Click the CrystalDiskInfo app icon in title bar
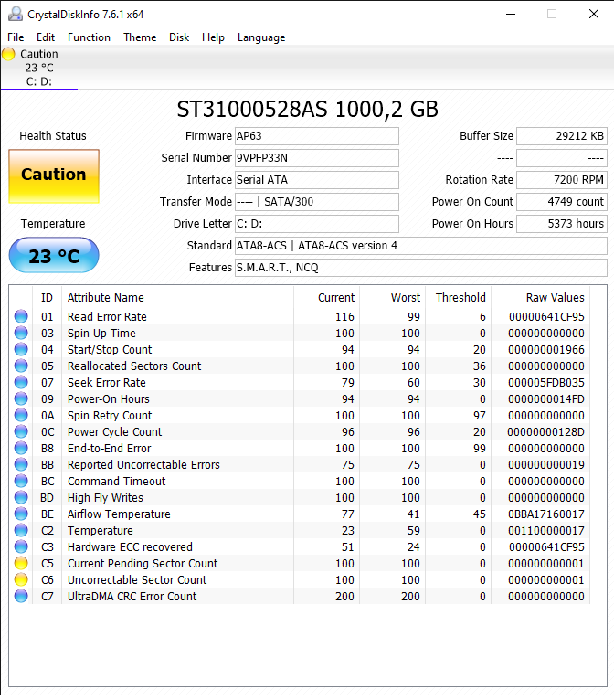 point(16,15)
